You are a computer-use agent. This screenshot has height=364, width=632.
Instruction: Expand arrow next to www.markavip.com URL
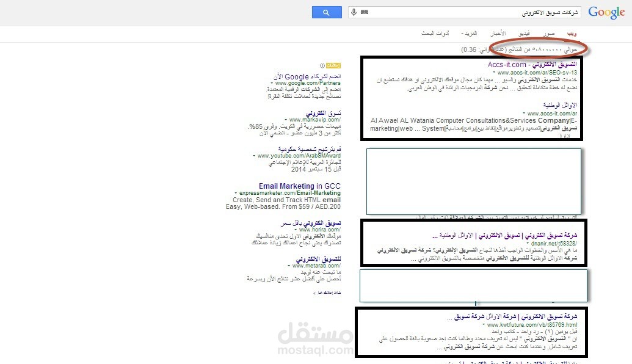click(x=286, y=120)
